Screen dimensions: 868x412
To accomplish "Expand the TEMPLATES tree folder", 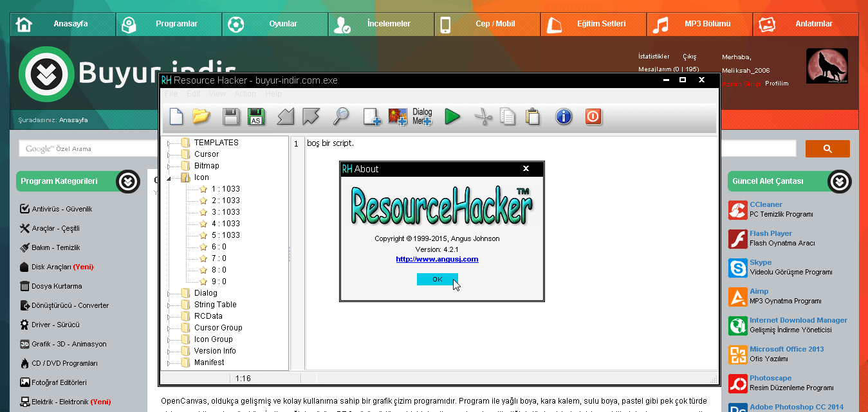I will click(169, 143).
